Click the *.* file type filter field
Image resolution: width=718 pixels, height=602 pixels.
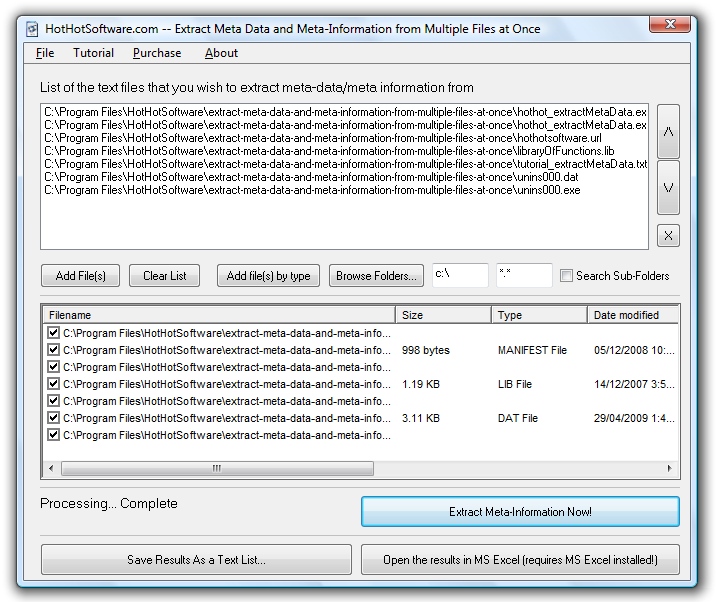tap(524, 275)
